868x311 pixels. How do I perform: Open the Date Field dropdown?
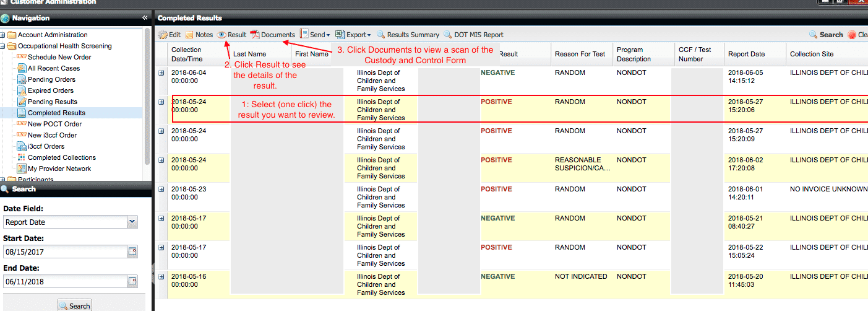coord(132,222)
